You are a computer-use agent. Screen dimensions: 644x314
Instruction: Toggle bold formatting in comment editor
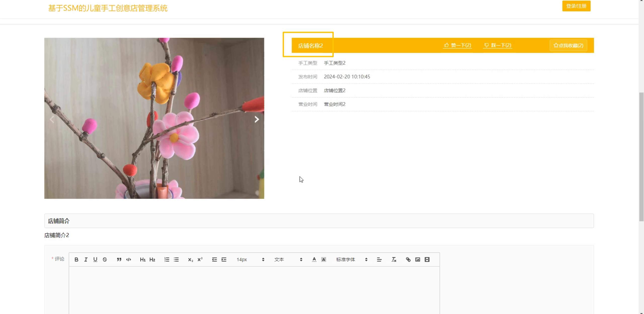(x=76, y=259)
